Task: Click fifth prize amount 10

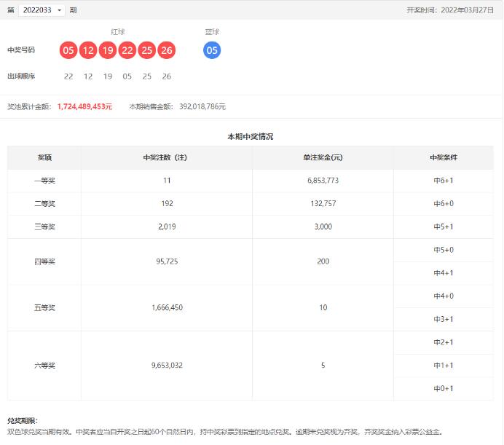Action: click(x=323, y=307)
